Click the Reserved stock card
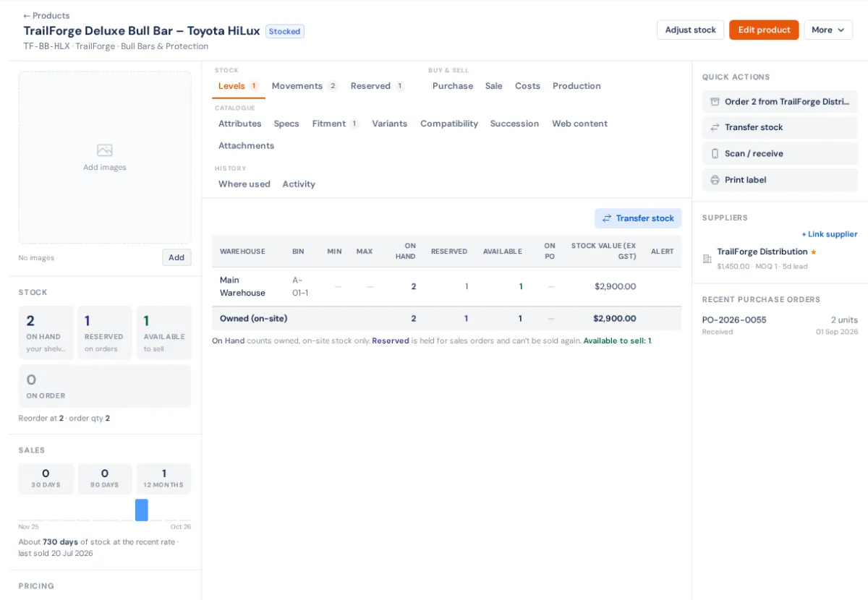Screen dimensions: 868x600 pyautogui.click(x=105, y=333)
